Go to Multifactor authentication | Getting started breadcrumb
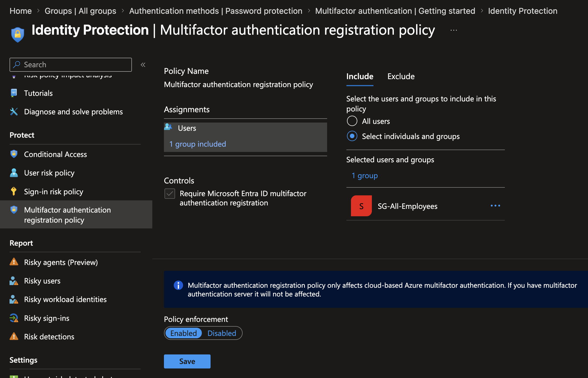 click(395, 11)
